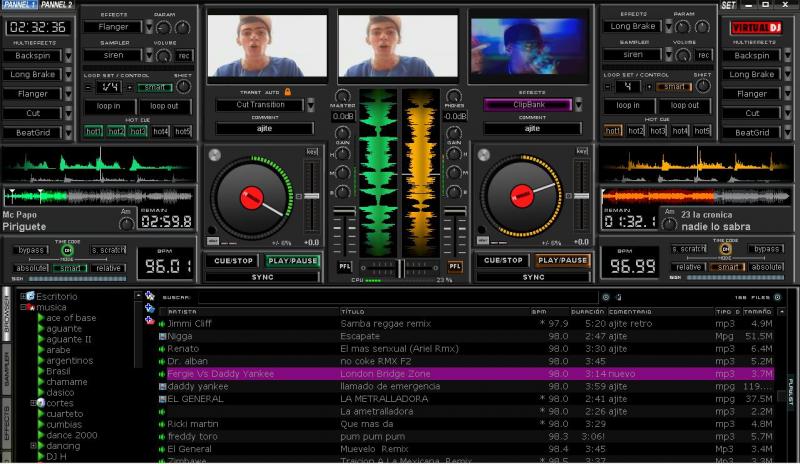Click the add virtual folder blue icon
Screen dimensions: 800x464
[149, 308]
